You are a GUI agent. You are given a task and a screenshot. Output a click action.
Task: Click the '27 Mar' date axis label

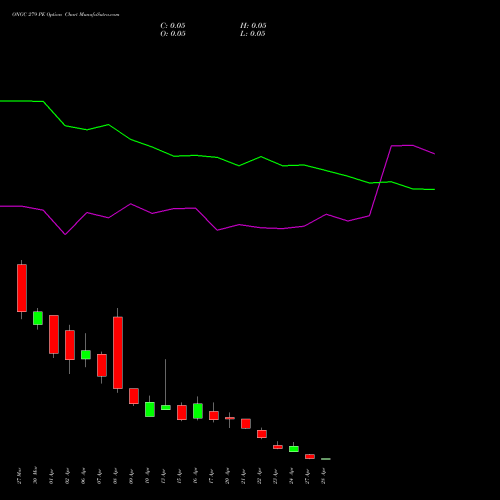(19, 476)
